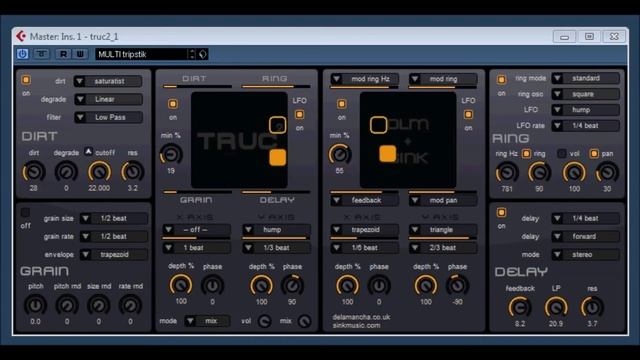The image size is (640, 360).
Task: Click the Read automation R button
Action: click(63, 54)
